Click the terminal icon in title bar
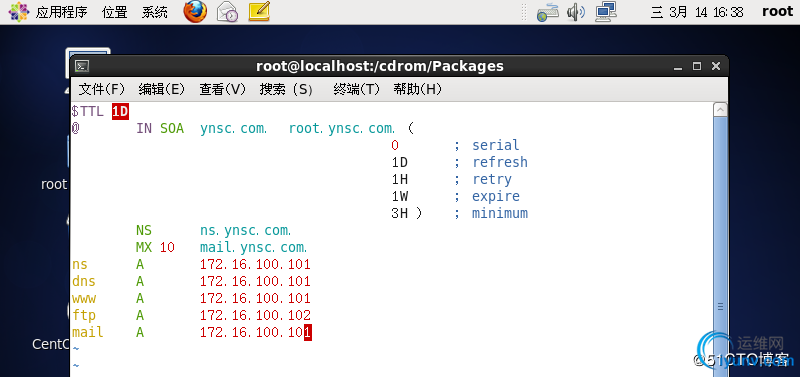This screenshot has height=377, width=800. click(x=82, y=66)
